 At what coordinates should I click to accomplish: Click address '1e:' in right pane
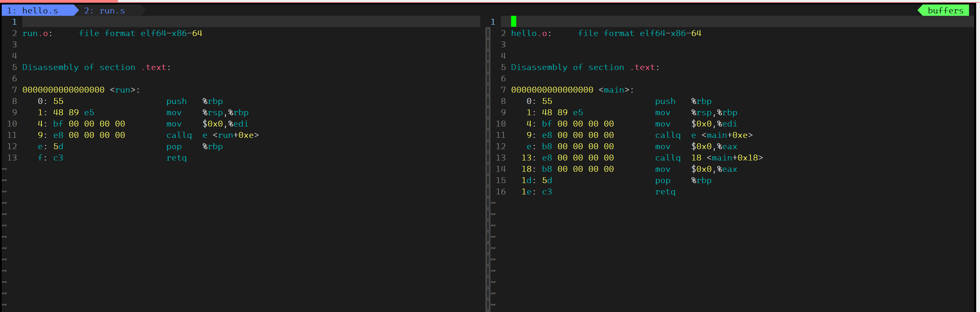pos(529,192)
